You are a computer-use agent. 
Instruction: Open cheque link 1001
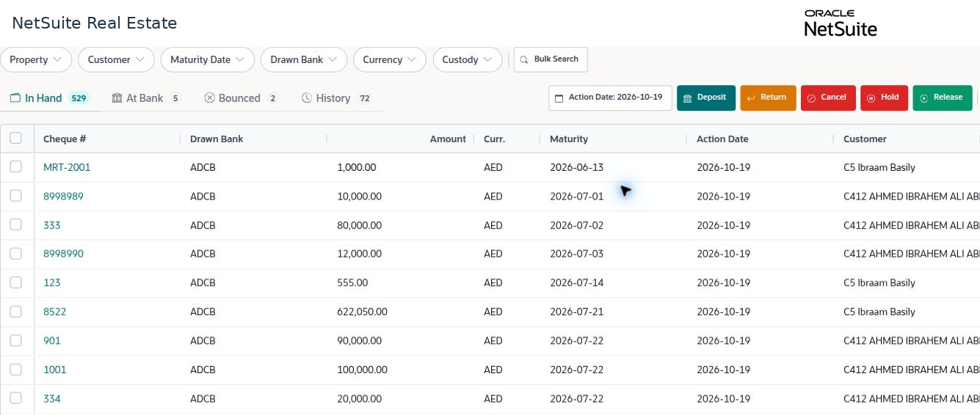[55, 370]
